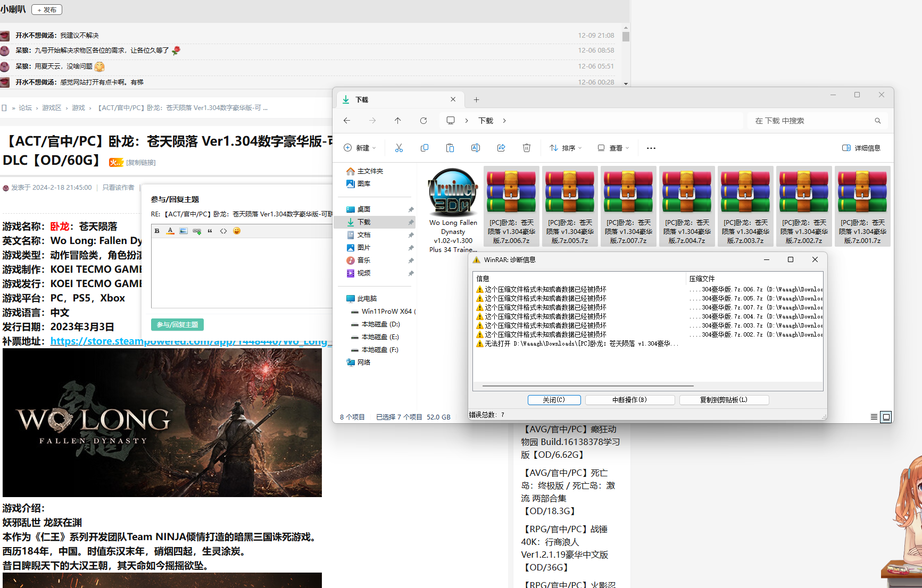Select archive file 版.7z.006.7z
Image resolution: width=922 pixels, height=588 pixels.
point(511,206)
